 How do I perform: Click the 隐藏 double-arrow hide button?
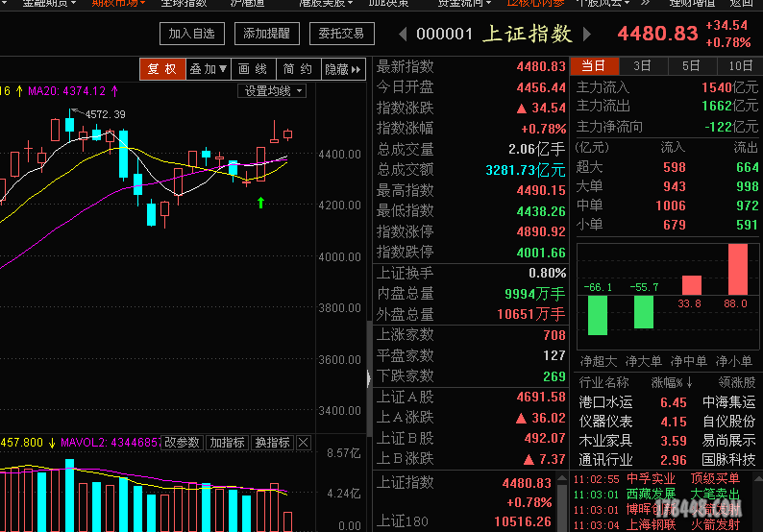coord(343,69)
